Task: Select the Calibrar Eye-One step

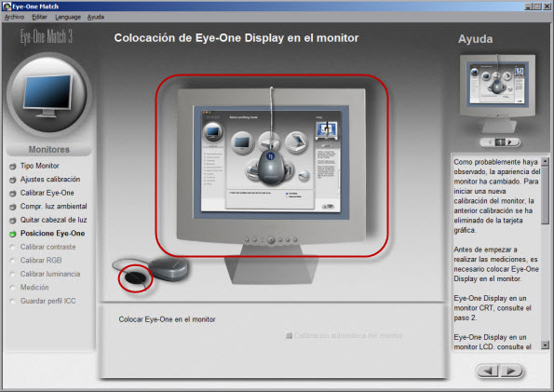Action: 47,193
